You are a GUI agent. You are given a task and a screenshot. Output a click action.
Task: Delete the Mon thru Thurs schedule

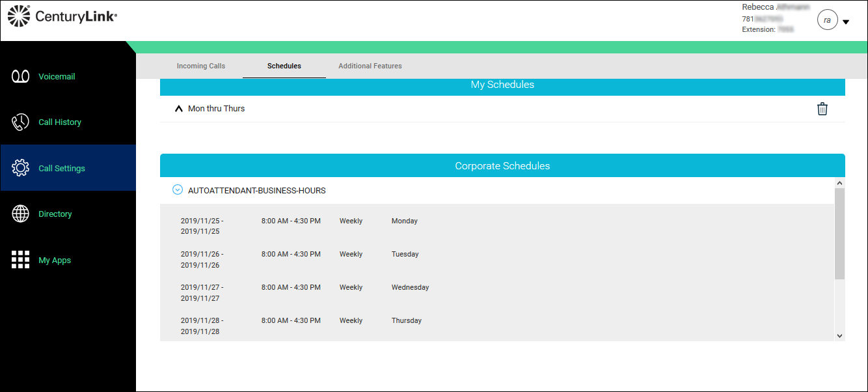point(822,109)
